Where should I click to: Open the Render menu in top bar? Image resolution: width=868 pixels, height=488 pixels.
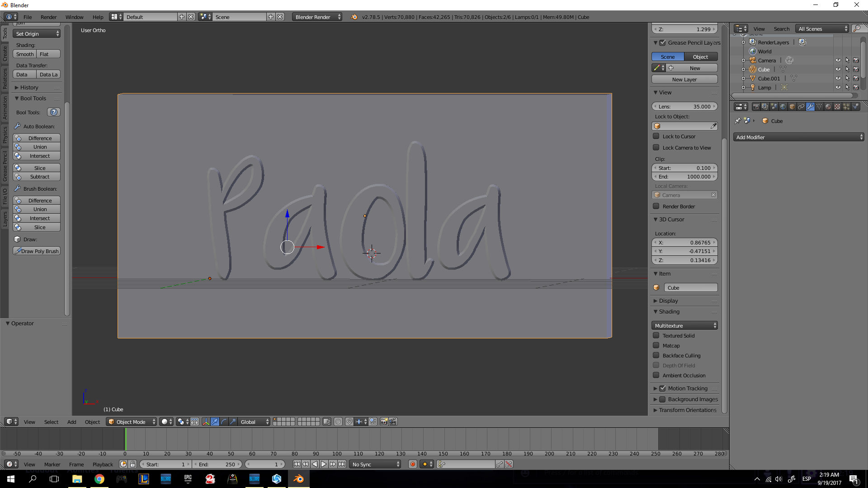48,17
